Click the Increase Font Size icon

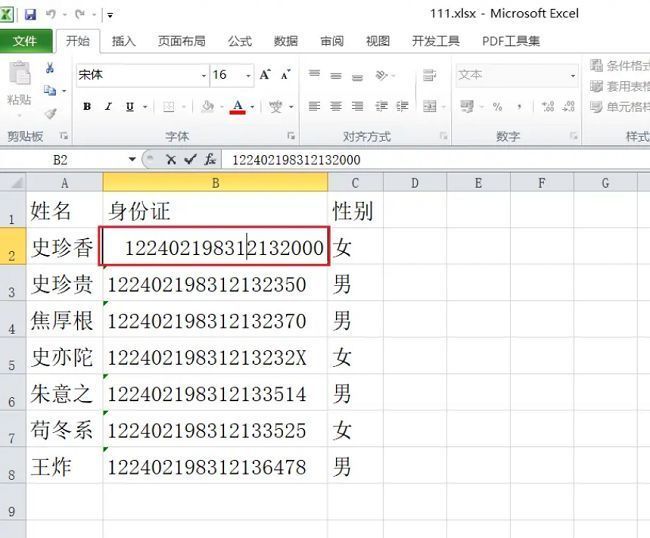(265, 75)
